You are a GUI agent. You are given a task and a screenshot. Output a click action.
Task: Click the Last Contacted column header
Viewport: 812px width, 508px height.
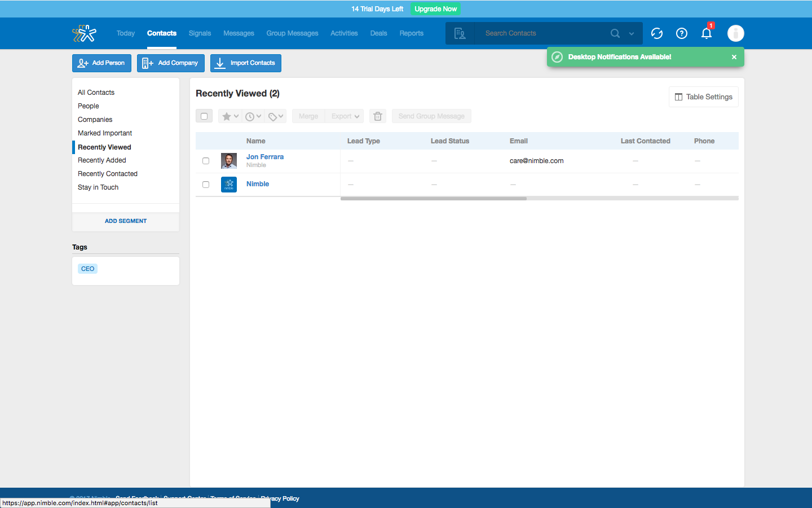(646, 141)
